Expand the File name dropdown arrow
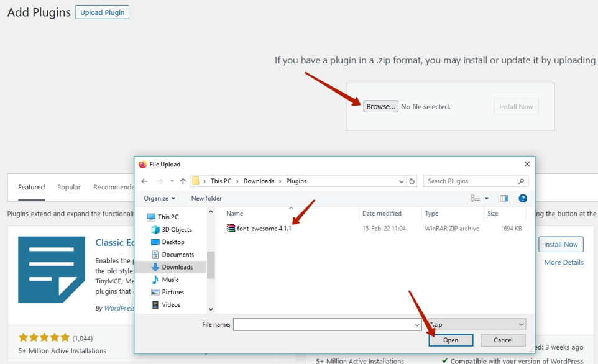The image size is (598, 364). click(x=417, y=325)
